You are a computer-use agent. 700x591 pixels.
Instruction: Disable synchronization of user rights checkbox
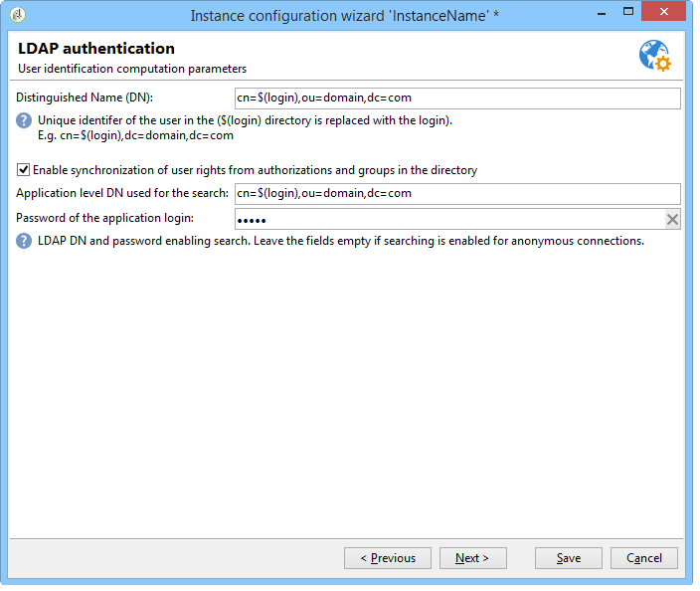point(23,170)
